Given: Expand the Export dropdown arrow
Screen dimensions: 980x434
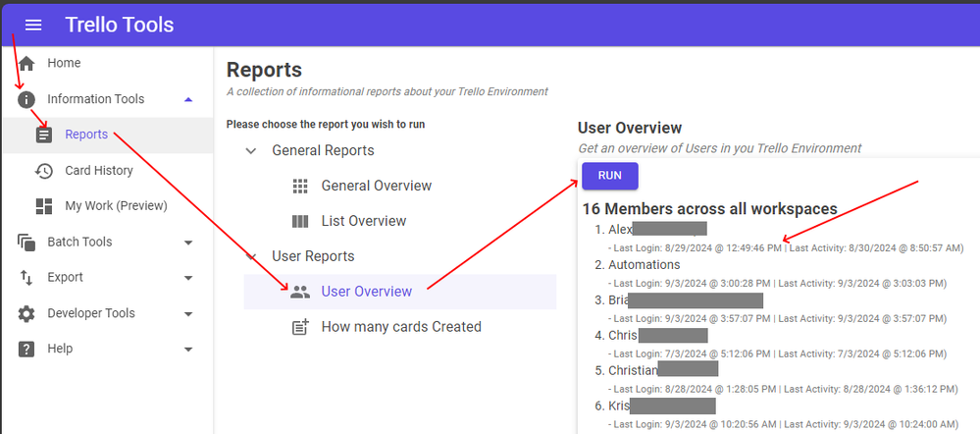Looking at the screenshot, I should tap(188, 278).
